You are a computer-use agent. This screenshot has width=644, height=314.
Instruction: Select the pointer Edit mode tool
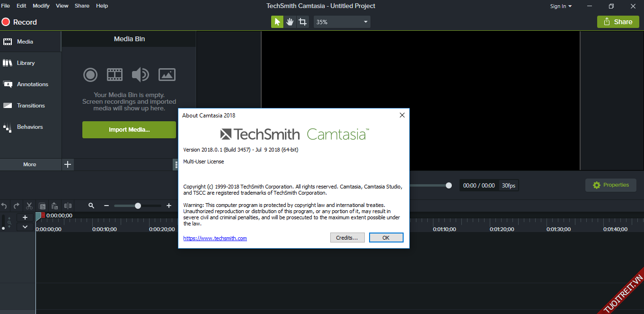tap(277, 22)
